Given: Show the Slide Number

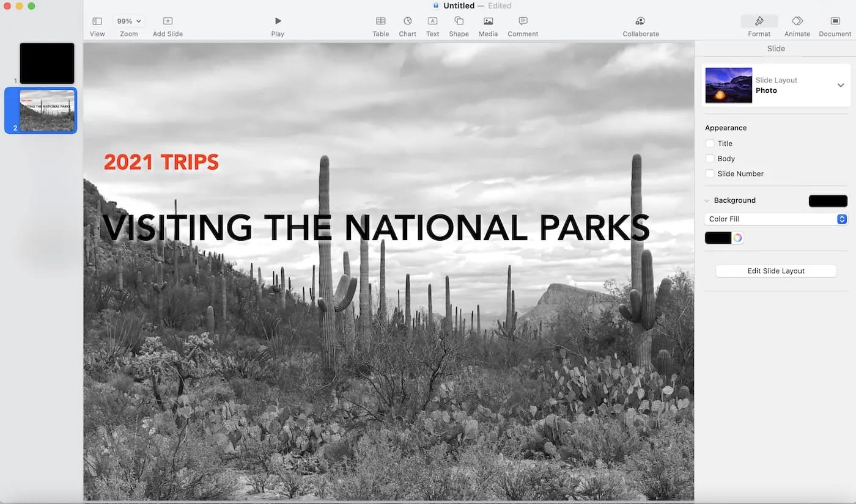Looking at the screenshot, I should [710, 173].
